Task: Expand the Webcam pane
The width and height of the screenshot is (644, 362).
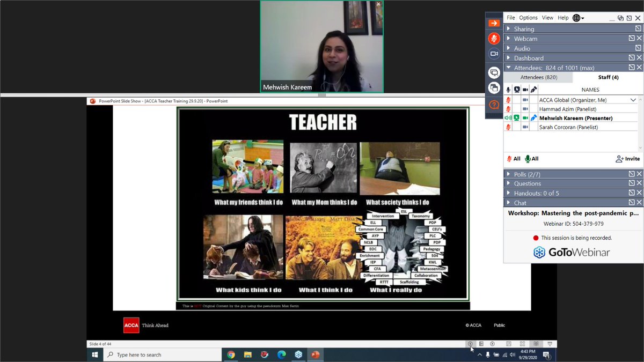Action: pyautogui.click(x=509, y=39)
